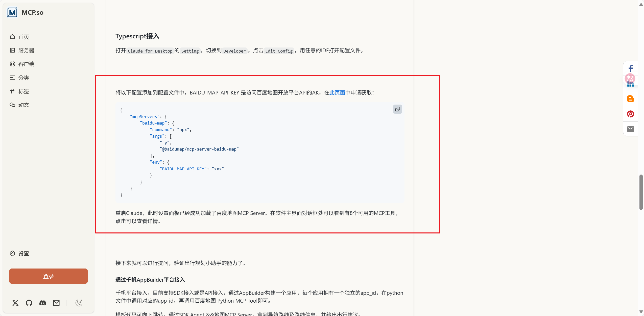Toggle dark mode moon icon
The height and width of the screenshot is (316, 644).
click(79, 303)
